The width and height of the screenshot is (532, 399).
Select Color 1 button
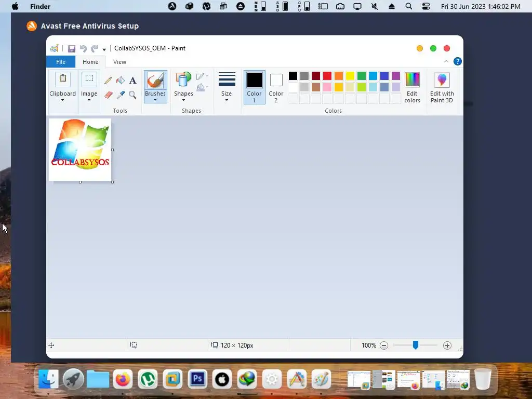pyautogui.click(x=255, y=87)
